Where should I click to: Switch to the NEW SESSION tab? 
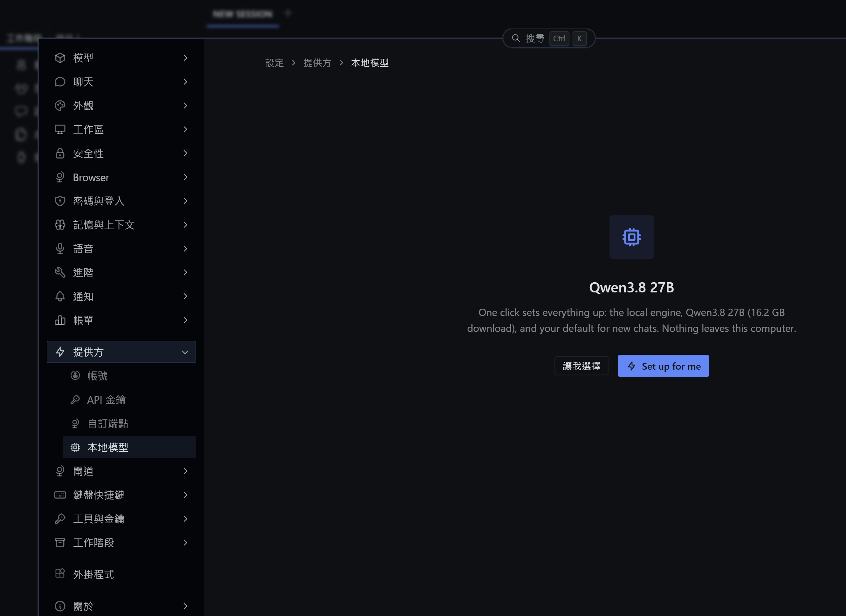(243, 14)
